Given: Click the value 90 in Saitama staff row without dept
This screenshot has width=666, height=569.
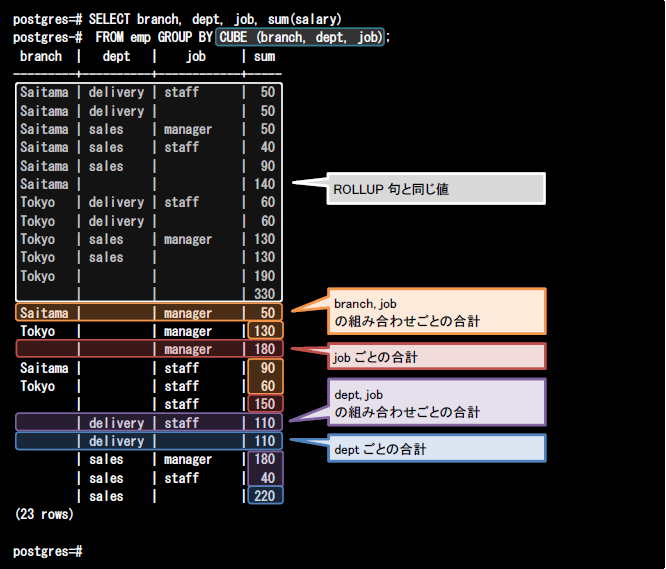Looking at the screenshot, I should pos(268,368).
